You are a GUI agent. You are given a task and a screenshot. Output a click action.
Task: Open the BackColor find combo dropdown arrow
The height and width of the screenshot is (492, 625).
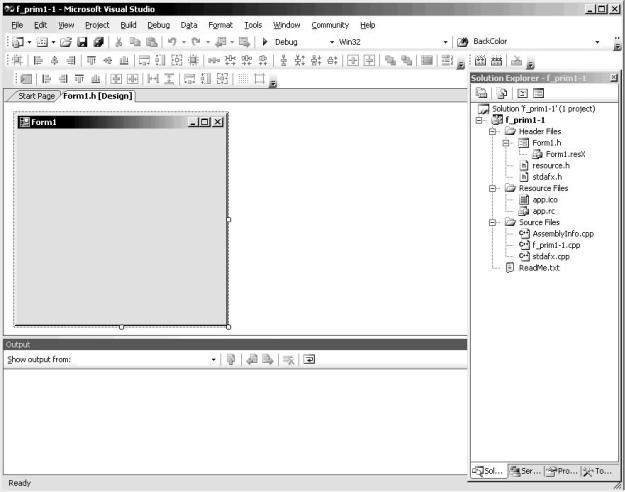[x=597, y=42]
